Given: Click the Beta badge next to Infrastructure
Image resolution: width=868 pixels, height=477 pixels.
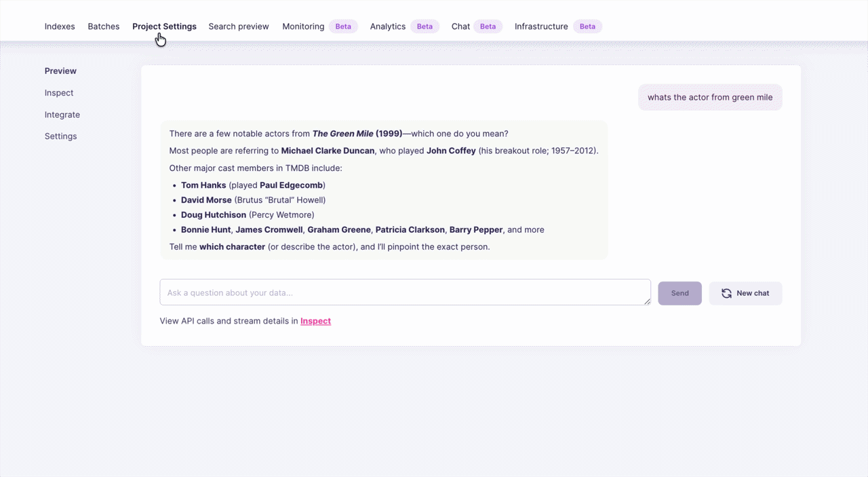Looking at the screenshot, I should [x=587, y=26].
